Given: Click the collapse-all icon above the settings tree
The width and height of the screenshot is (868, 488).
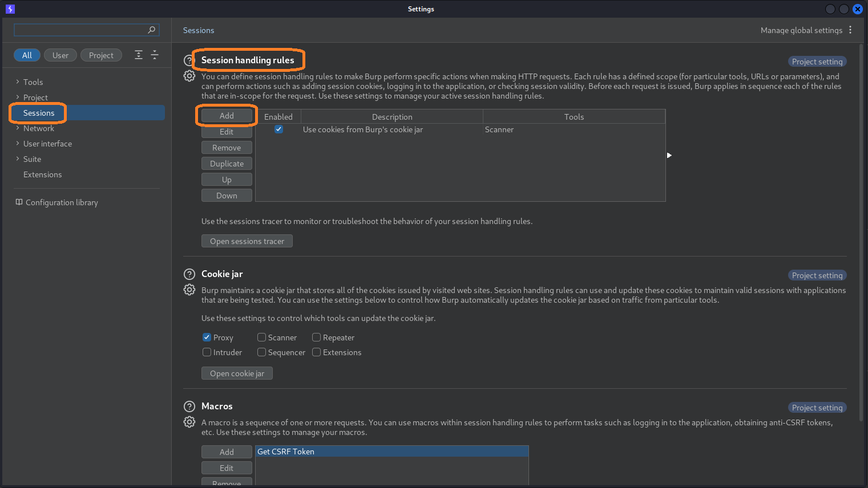Looking at the screenshot, I should click(x=154, y=55).
